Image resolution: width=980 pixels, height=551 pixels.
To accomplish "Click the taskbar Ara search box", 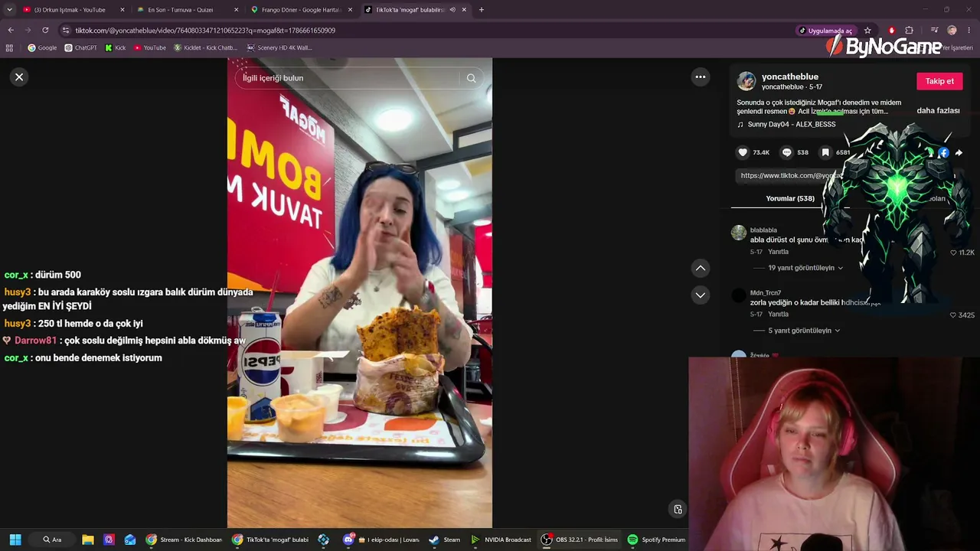I will [52, 540].
